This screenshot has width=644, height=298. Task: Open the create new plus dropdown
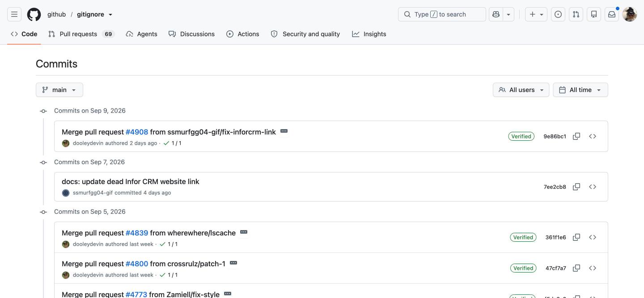coord(536,14)
